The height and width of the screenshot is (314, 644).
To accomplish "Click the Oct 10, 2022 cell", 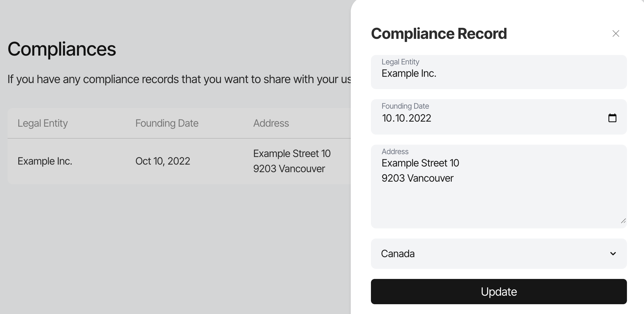I will tap(163, 161).
